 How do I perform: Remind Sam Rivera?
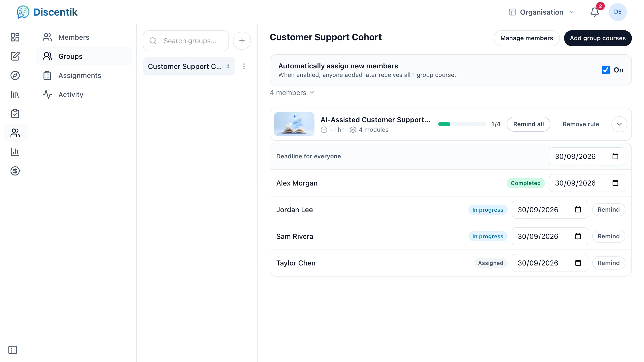pyautogui.click(x=609, y=236)
